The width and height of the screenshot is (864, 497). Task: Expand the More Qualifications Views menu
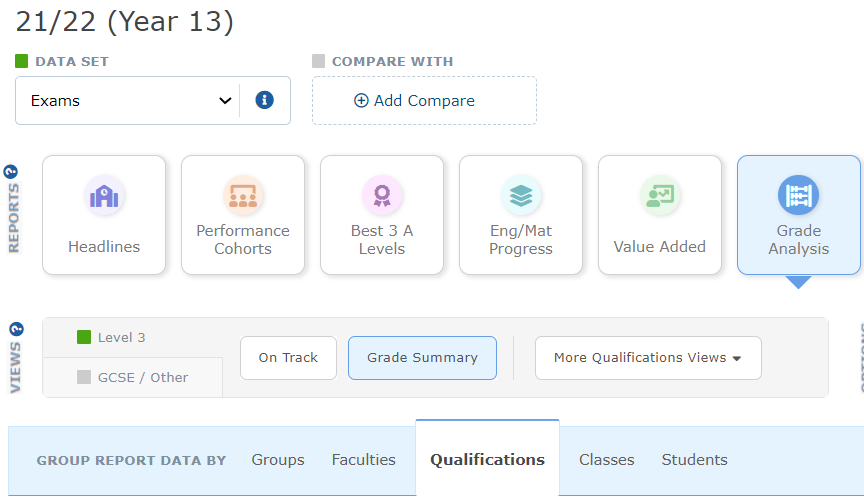click(x=647, y=358)
